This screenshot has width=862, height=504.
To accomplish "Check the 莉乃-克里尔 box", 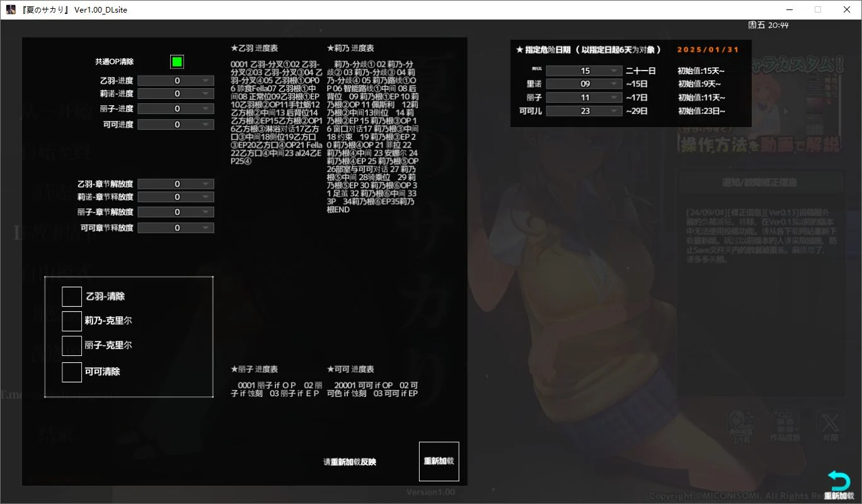I will click(x=71, y=321).
